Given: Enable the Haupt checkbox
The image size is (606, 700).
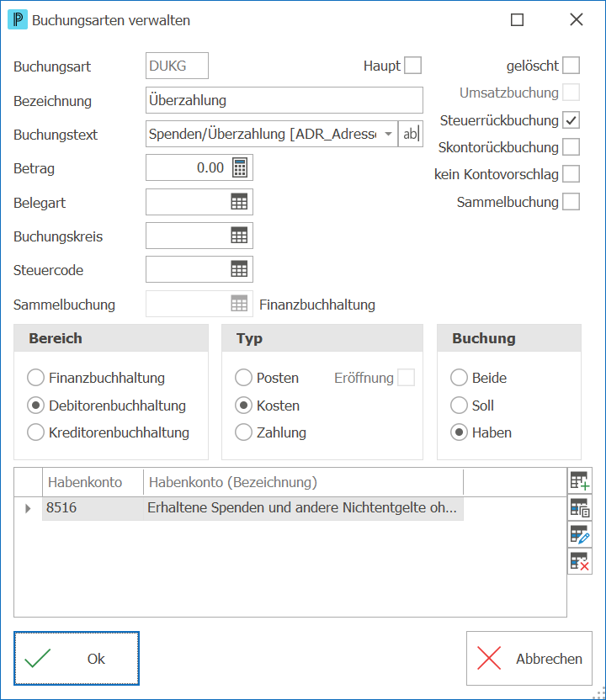Looking at the screenshot, I should [412, 65].
